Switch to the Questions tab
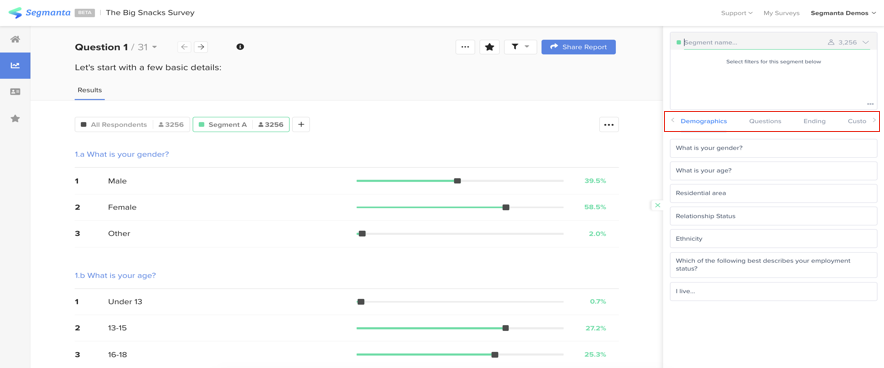 (765, 121)
